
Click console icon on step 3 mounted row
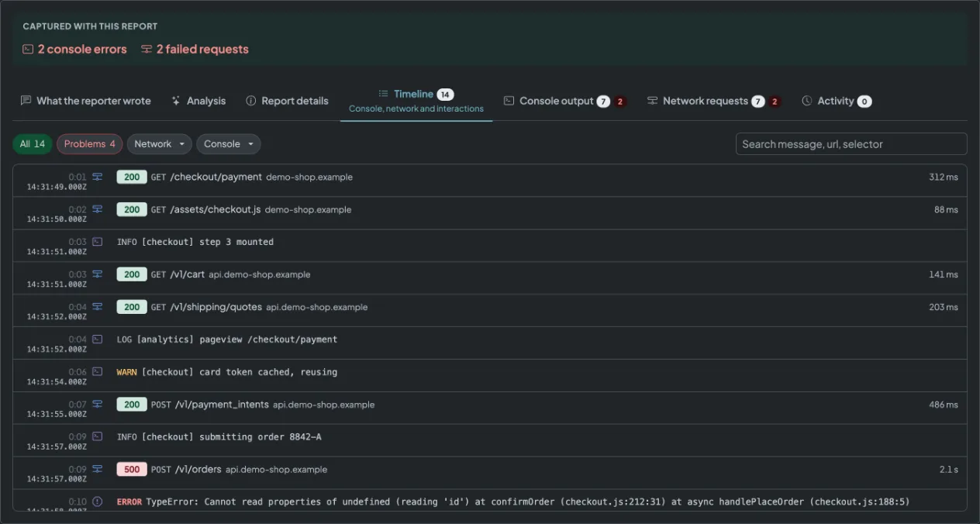pos(98,242)
